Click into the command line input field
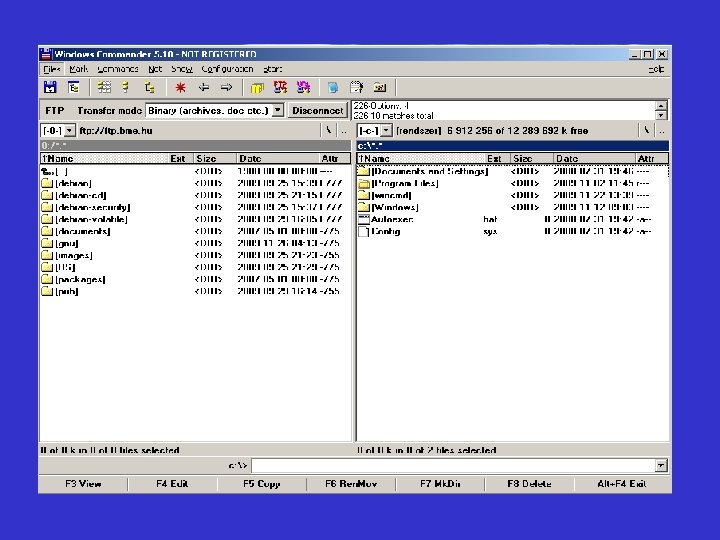 454,466
